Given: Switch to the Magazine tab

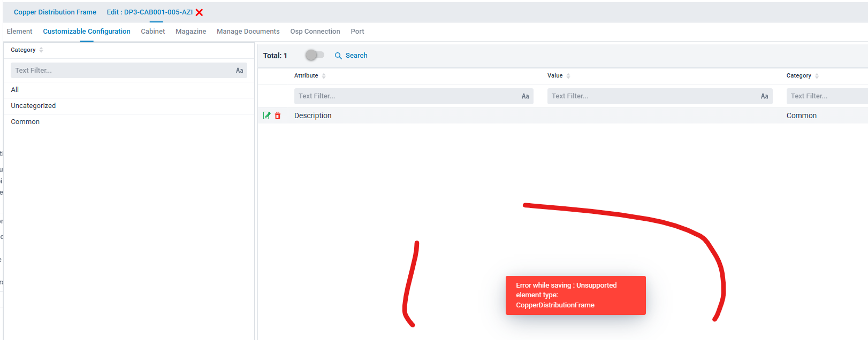Looking at the screenshot, I should (191, 32).
